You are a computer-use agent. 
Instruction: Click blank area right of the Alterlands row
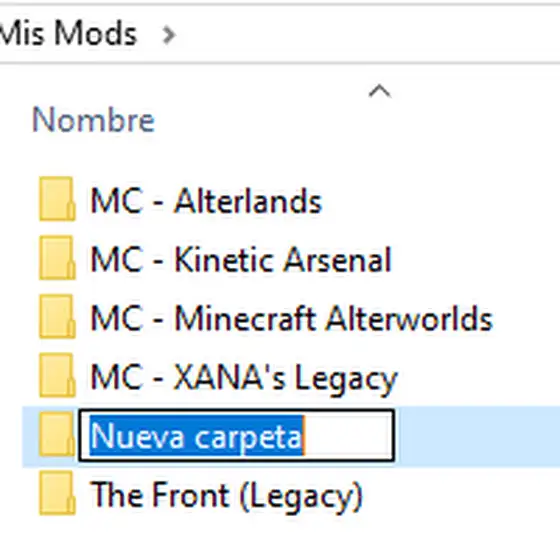pyautogui.click(x=441, y=200)
